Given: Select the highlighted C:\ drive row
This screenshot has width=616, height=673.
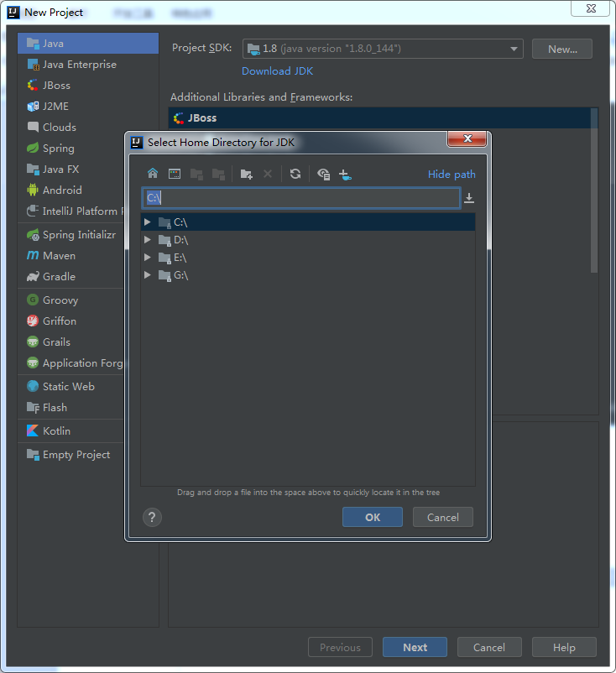Looking at the screenshot, I should pyautogui.click(x=308, y=222).
